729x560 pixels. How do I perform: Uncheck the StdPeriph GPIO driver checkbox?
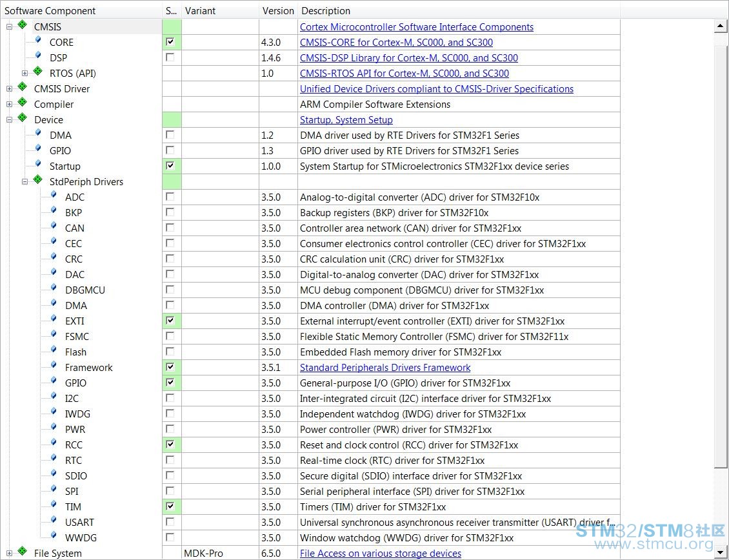point(170,383)
